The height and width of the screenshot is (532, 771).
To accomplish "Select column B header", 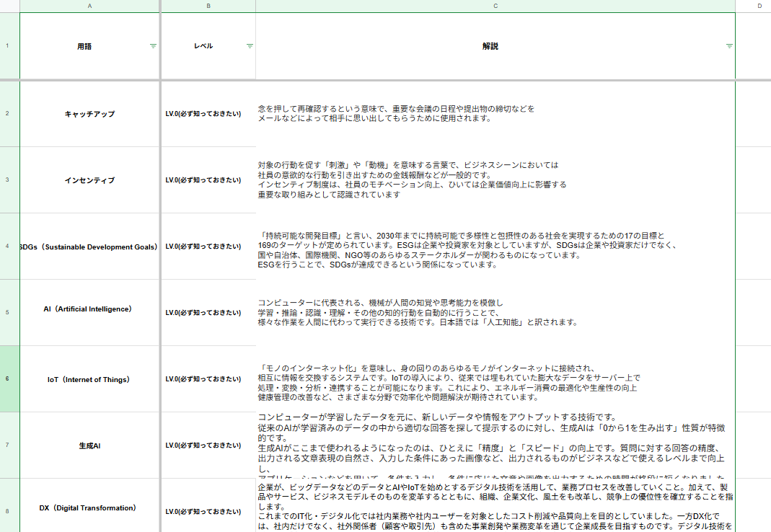I will coord(208,6).
